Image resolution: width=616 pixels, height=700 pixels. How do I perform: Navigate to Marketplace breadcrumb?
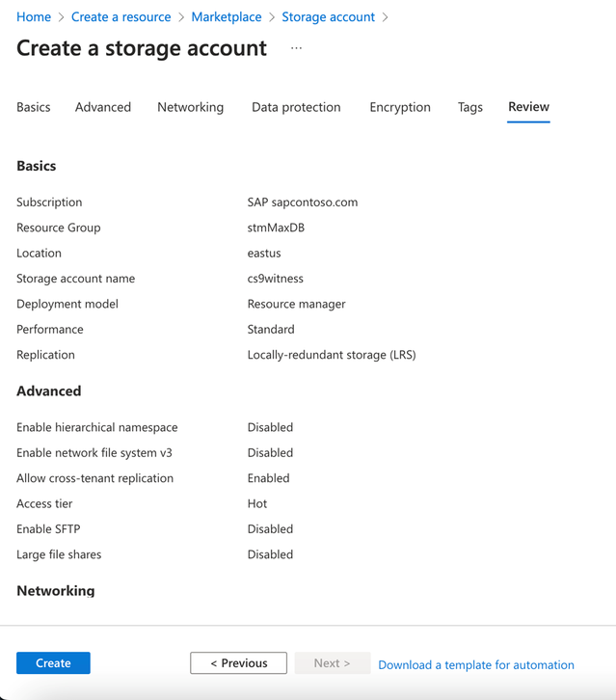(227, 17)
